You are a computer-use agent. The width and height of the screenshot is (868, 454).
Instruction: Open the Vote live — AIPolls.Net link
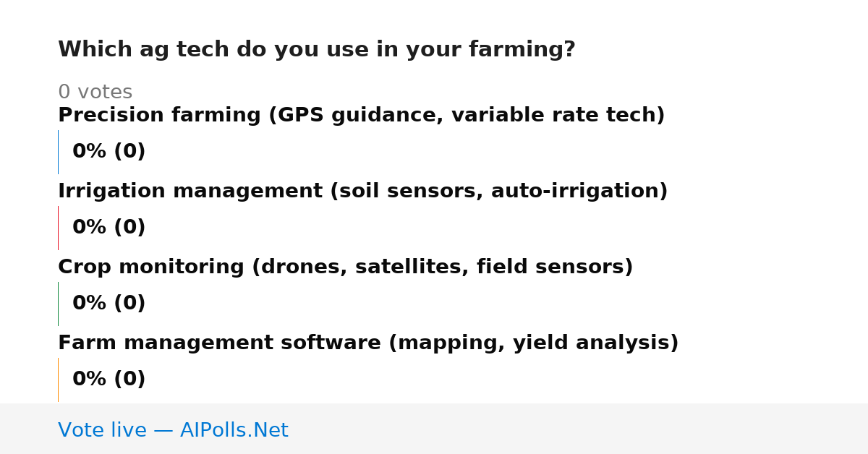[173, 431]
